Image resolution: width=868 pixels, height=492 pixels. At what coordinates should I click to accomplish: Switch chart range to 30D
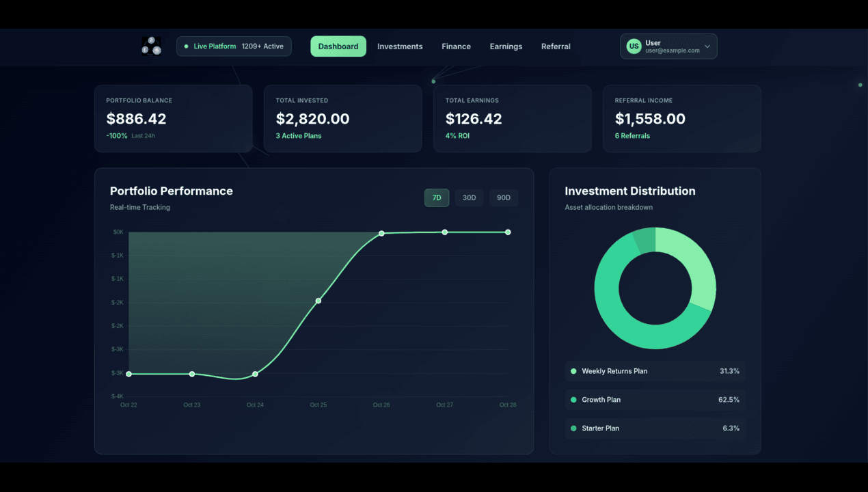(470, 198)
